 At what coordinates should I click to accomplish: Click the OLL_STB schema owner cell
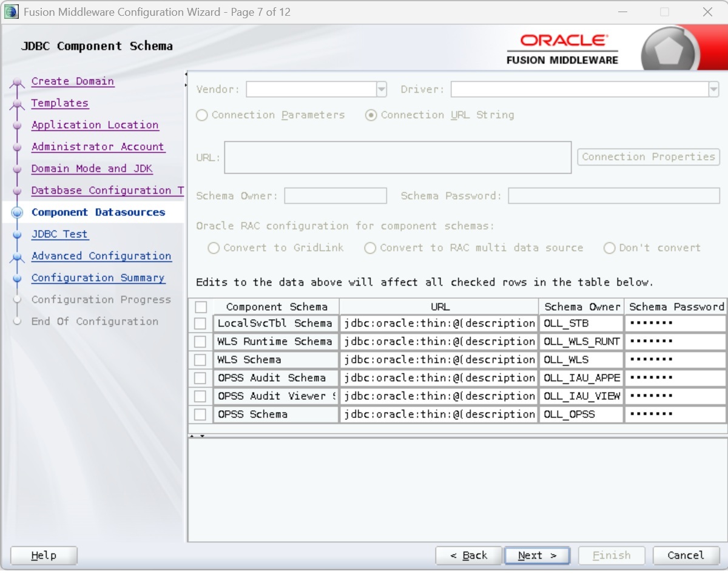[x=582, y=324]
